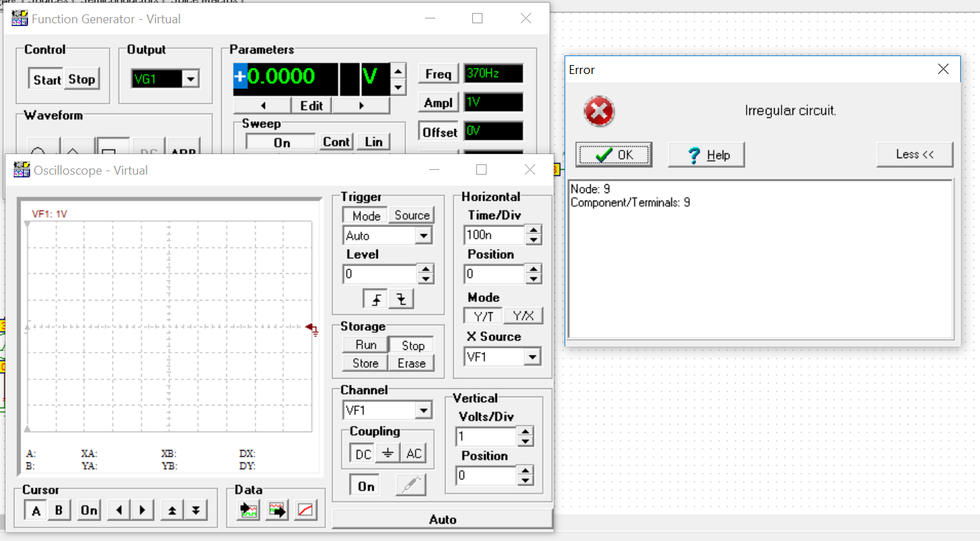Image resolution: width=980 pixels, height=541 pixels.
Task: Click 'Component/Terminals: 9' text in error details
Action: (630, 203)
